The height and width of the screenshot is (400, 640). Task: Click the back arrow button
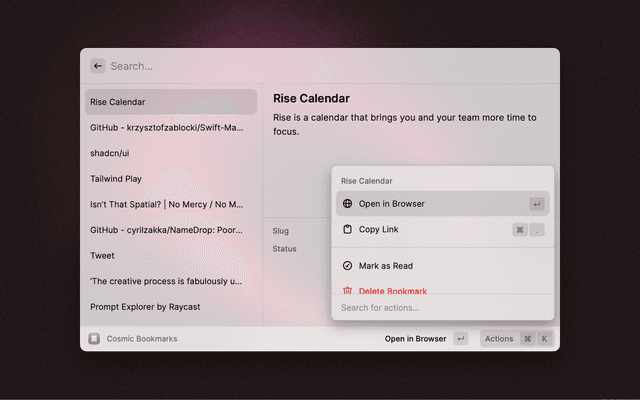(98, 66)
